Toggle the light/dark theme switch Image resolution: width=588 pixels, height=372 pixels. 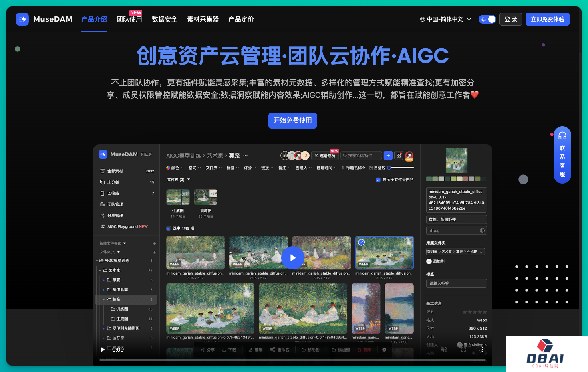[487, 19]
